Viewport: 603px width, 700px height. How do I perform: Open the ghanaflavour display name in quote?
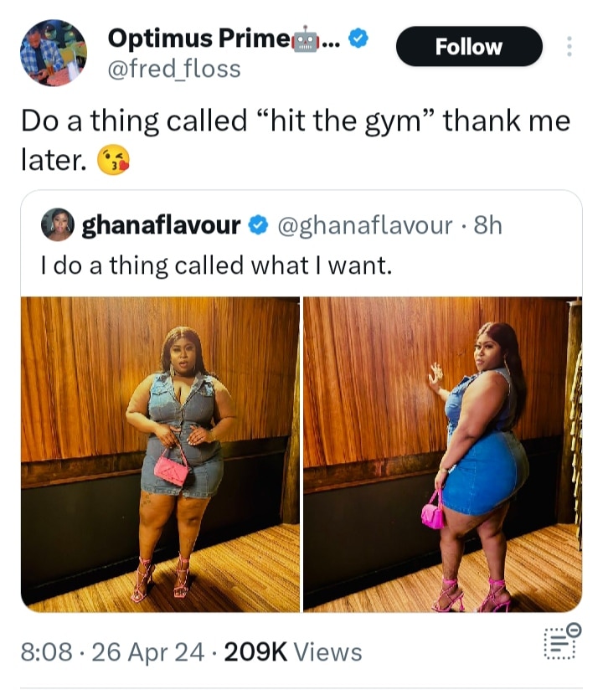[161, 225]
